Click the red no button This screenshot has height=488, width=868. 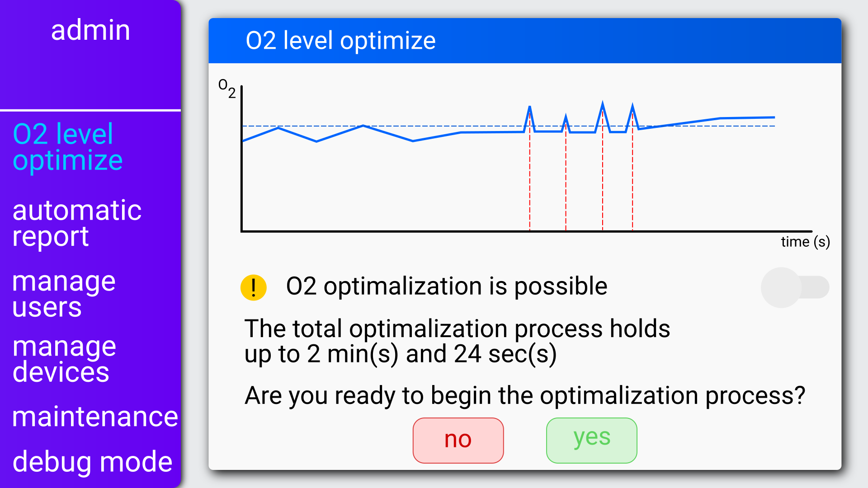[458, 440]
